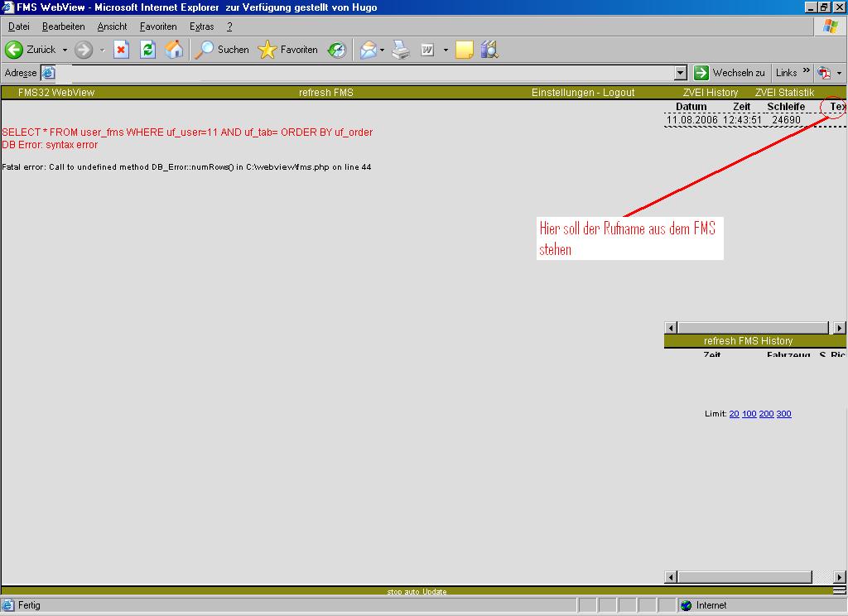The width and height of the screenshot is (848, 616).
Task: Click the printer icon in toolbar
Action: (x=401, y=50)
